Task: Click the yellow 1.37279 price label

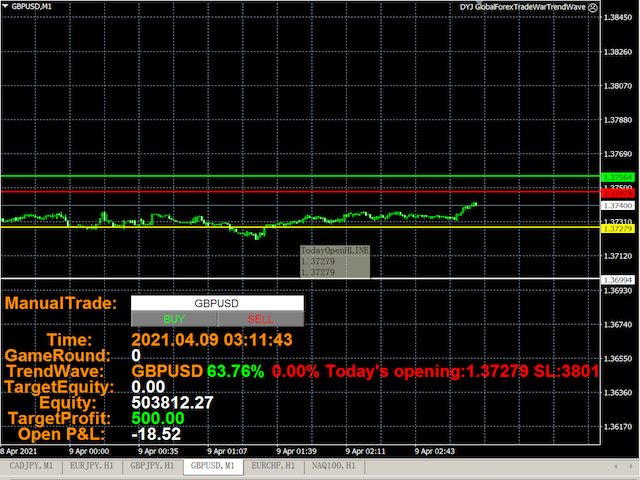Action: coord(618,229)
